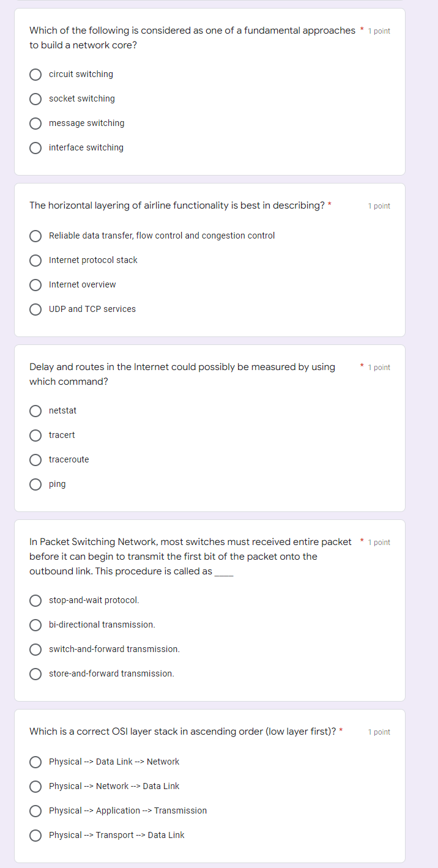Select the "circuit switching" option

pyautogui.click(x=36, y=74)
